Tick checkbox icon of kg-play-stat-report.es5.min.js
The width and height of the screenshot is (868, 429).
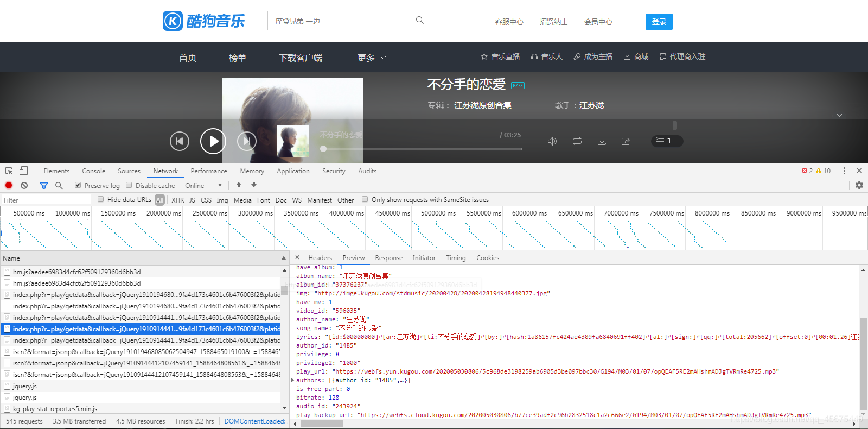click(x=7, y=409)
